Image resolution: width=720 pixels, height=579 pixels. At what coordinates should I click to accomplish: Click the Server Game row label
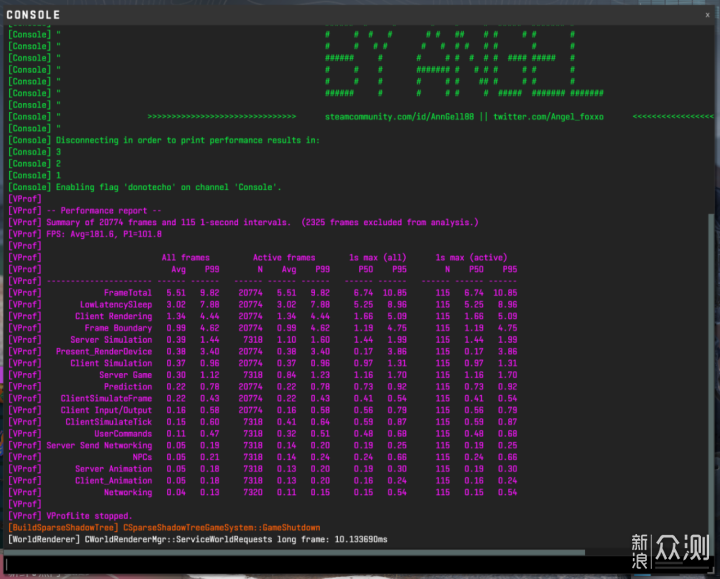pos(125,375)
